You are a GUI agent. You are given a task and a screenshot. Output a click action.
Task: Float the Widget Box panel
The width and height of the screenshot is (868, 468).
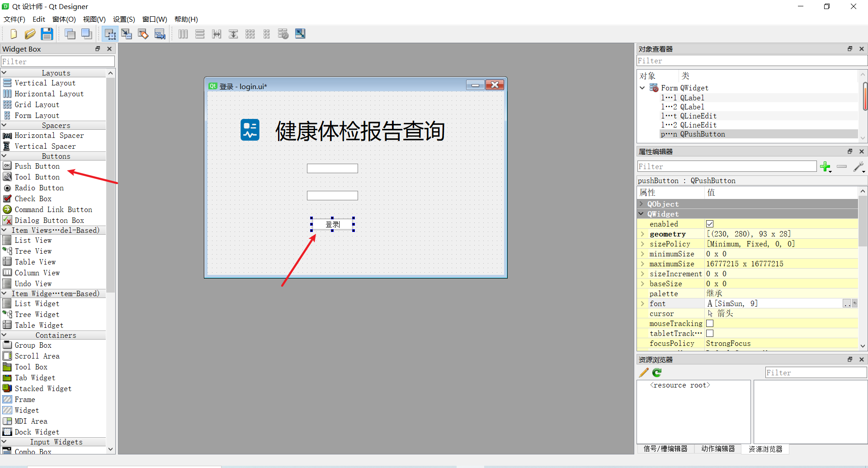(x=98, y=49)
